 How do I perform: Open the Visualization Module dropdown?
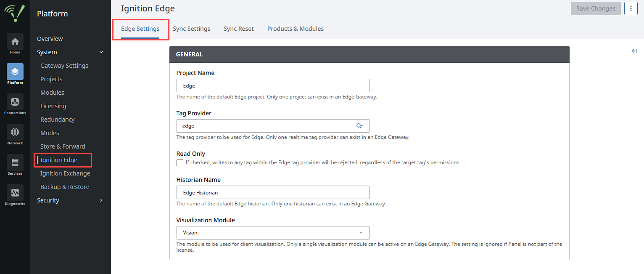click(x=273, y=233)
